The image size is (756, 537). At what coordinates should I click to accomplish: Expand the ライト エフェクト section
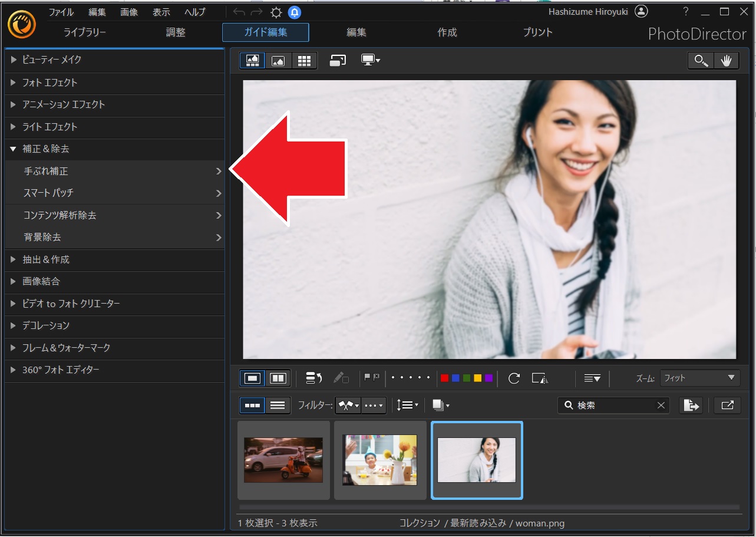114,127
